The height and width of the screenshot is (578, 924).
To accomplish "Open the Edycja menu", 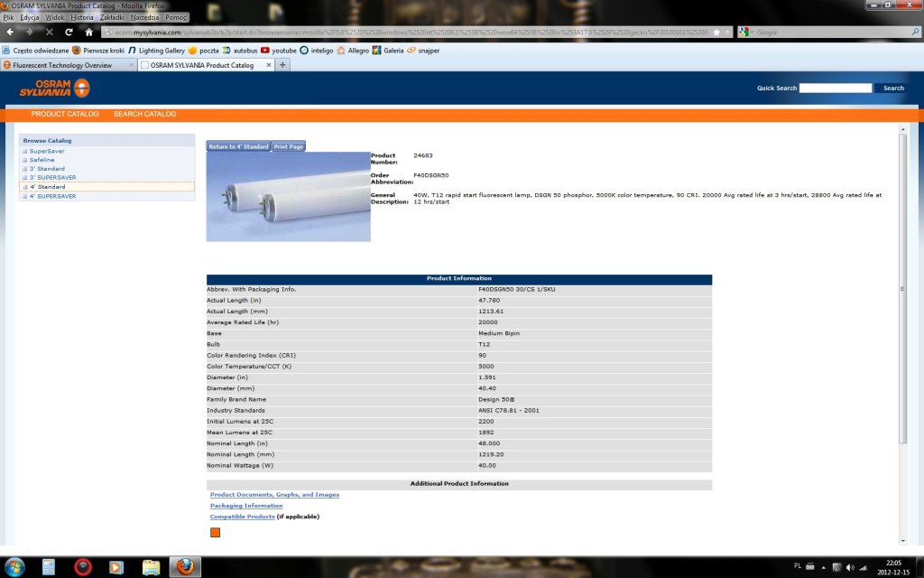I will pos(30,18).
